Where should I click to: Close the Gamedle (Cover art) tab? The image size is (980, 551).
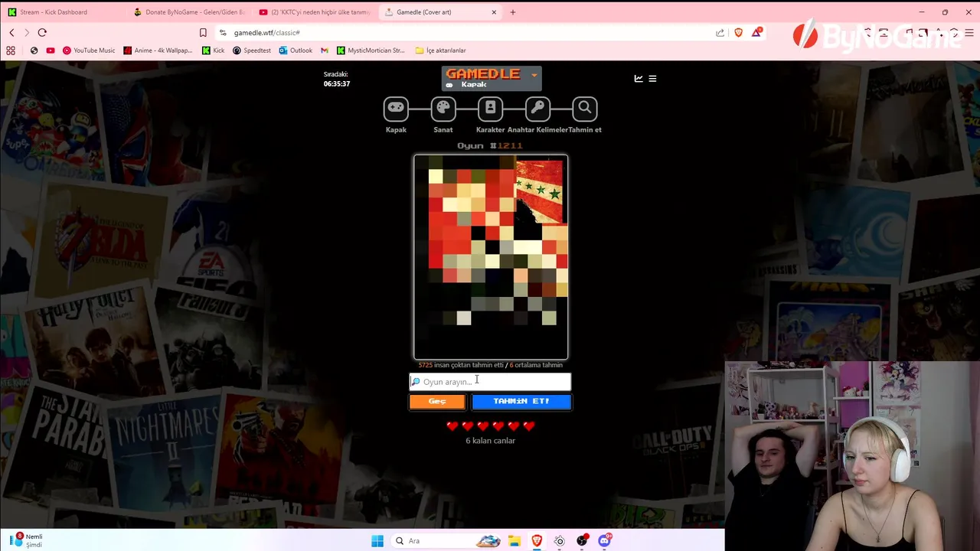pyautogui.click(x=494, y=12)
